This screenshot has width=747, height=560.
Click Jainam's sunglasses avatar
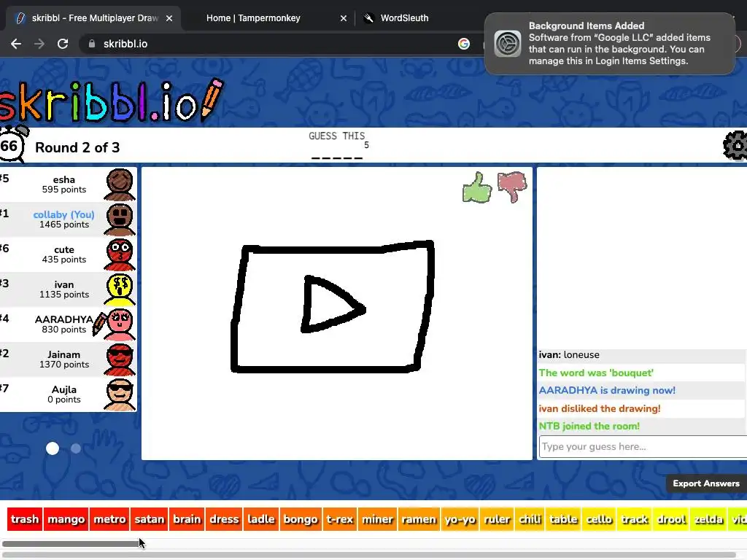click(x=120, y=359)
